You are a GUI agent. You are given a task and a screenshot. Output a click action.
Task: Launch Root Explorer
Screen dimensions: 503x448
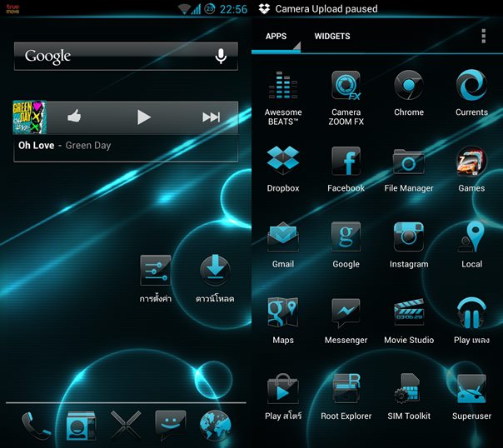pyautogui.click(x=346, y=389)
